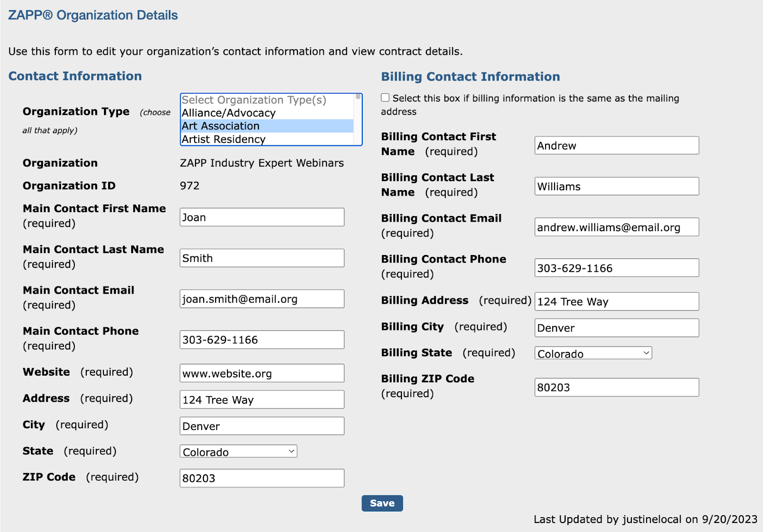
Task: Open the Billing State dropdown
Action: coord(593,353)
